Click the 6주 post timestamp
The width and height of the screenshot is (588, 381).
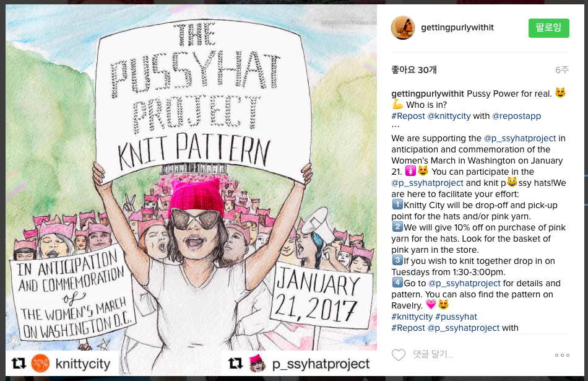[562, 70]
